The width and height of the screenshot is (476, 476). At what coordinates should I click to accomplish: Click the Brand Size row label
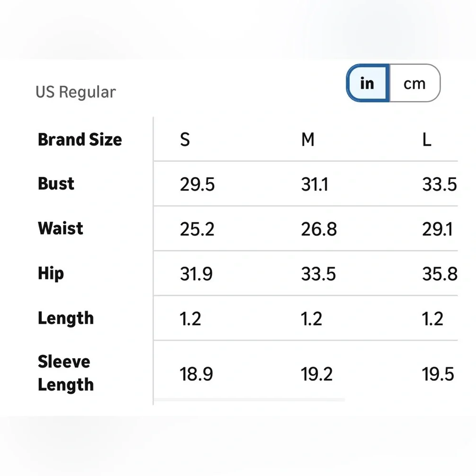coord(80,139)
